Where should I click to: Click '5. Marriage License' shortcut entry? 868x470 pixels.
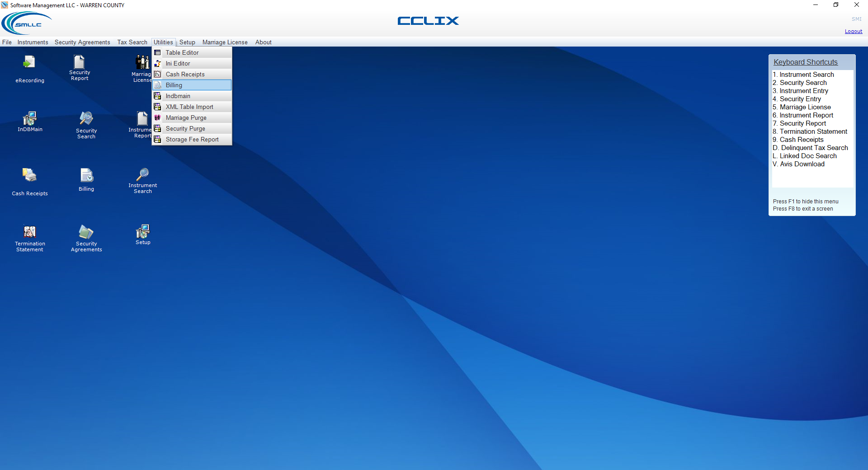point(802,107)
